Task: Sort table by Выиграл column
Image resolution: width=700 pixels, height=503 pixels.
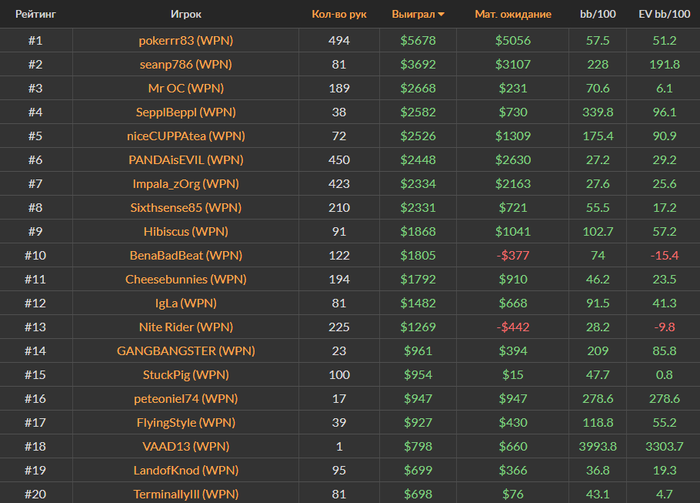Action: (x=414, y=15)
